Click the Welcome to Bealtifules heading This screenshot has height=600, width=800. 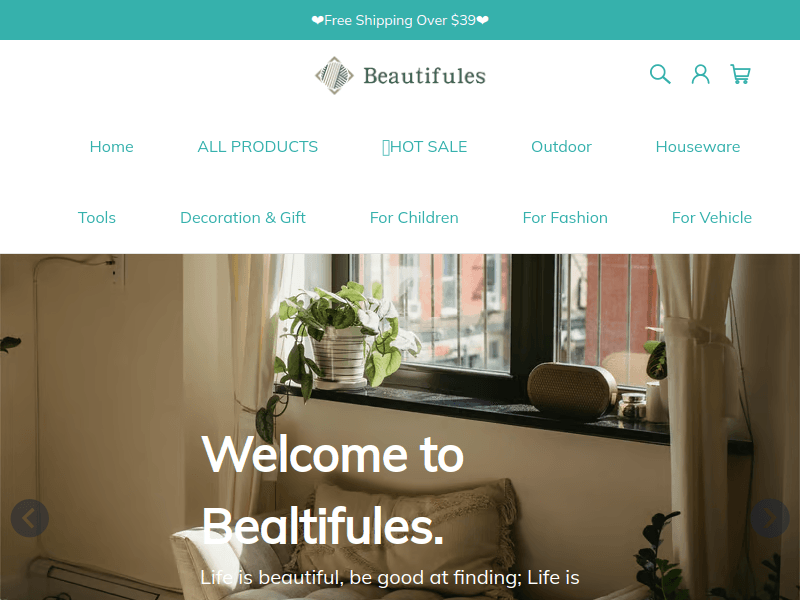click(x=333, y=490)
